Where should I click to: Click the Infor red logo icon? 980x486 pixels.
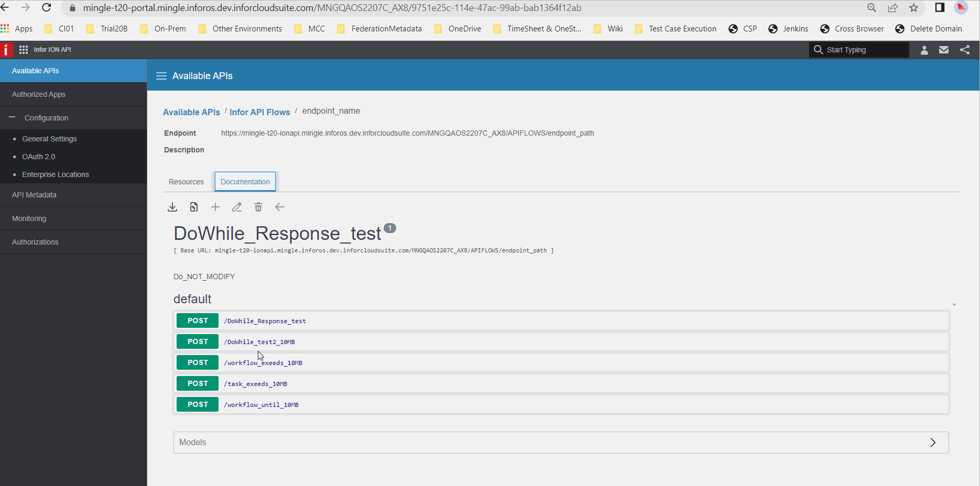click(6, 50)
